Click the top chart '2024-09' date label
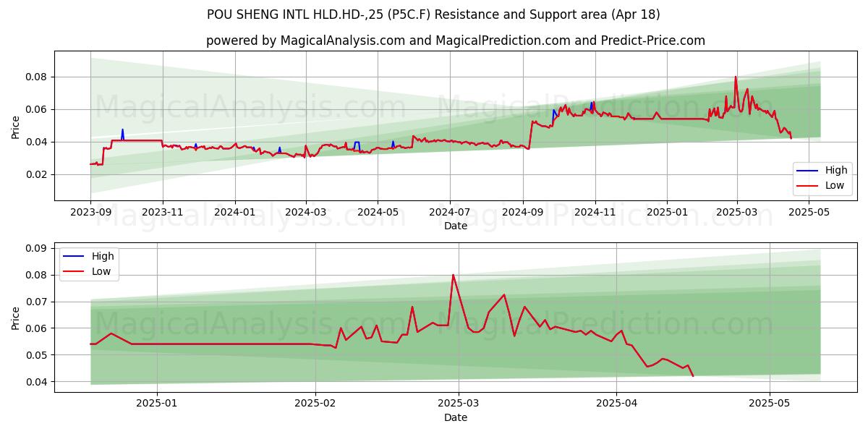This screenshot has height=434, width=868. [x=523, y=213]
